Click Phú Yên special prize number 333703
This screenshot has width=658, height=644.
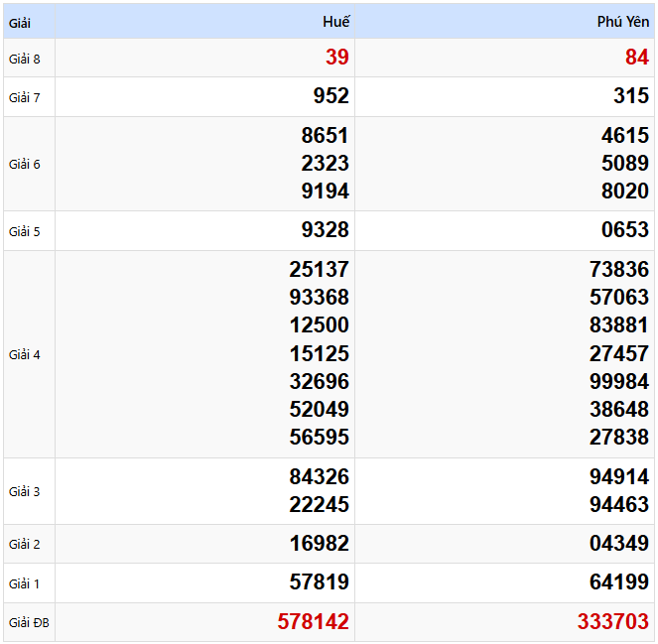pos(612,622)
